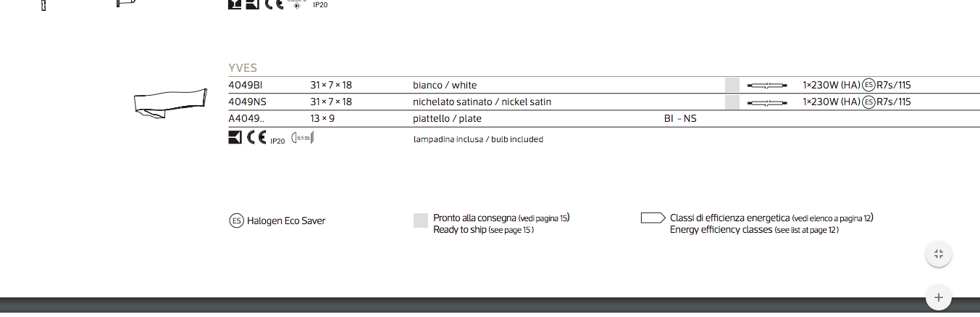Click product code 4049BI
Image resolution: width=980 pixels, height=317 pixels.
pos(246,85)
